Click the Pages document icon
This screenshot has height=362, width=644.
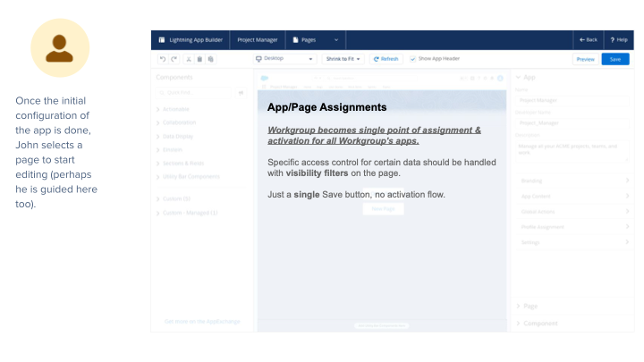[295, 40]
